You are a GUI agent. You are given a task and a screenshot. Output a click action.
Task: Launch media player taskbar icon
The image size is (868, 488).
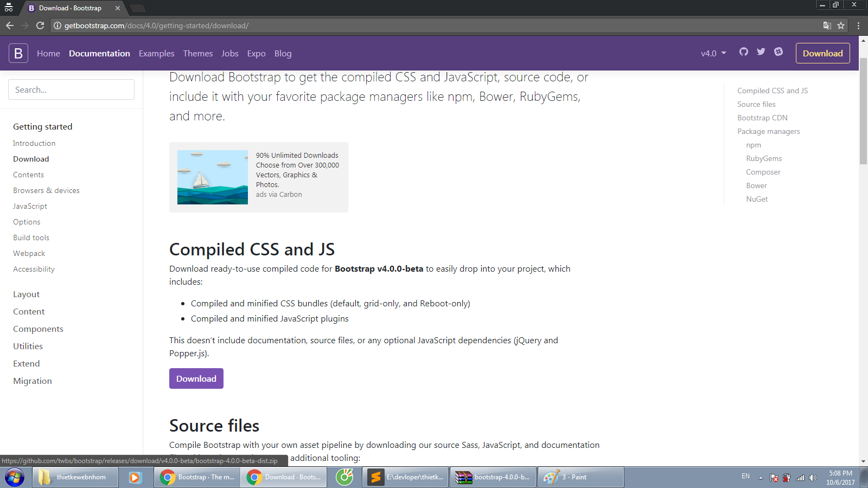(x=135, y=477)
